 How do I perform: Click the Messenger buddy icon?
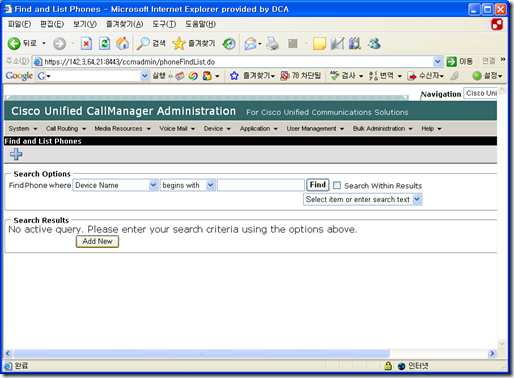tap(374, 44)
